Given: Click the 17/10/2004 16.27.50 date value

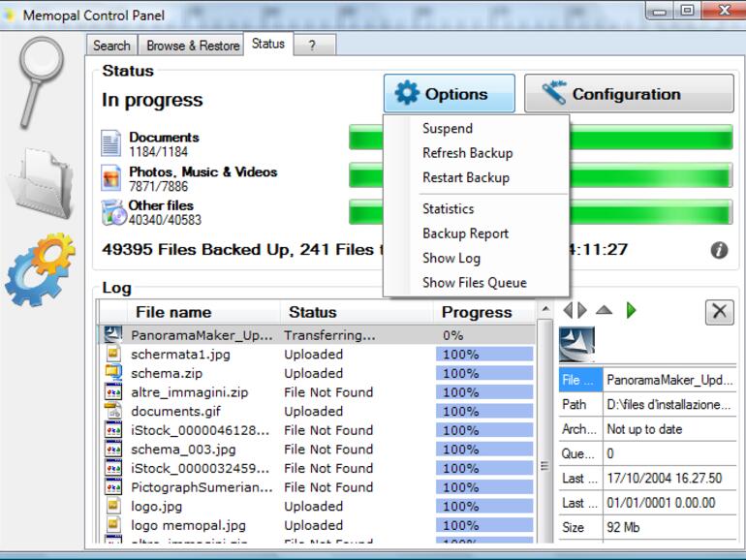Looking at the screenshot, I should (665, 479).
